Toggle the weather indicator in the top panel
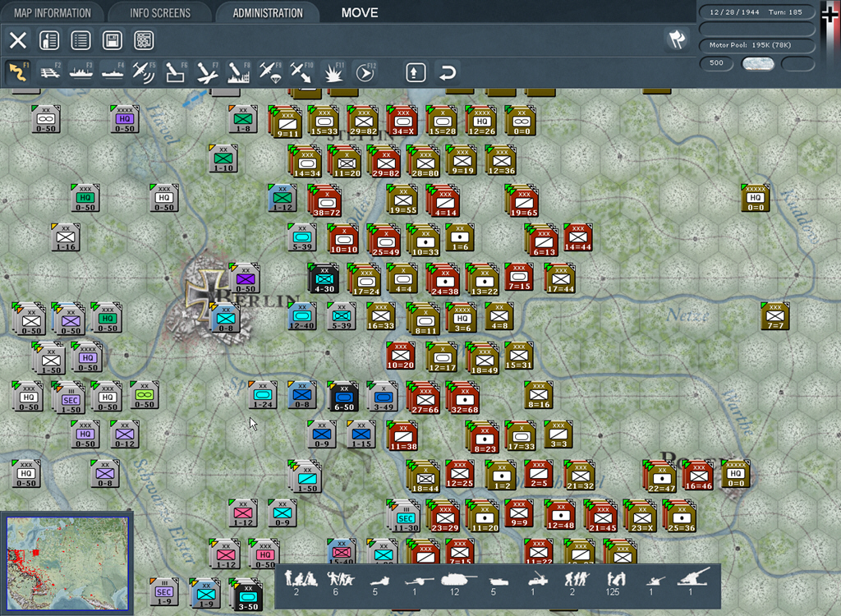 [757, 64]
